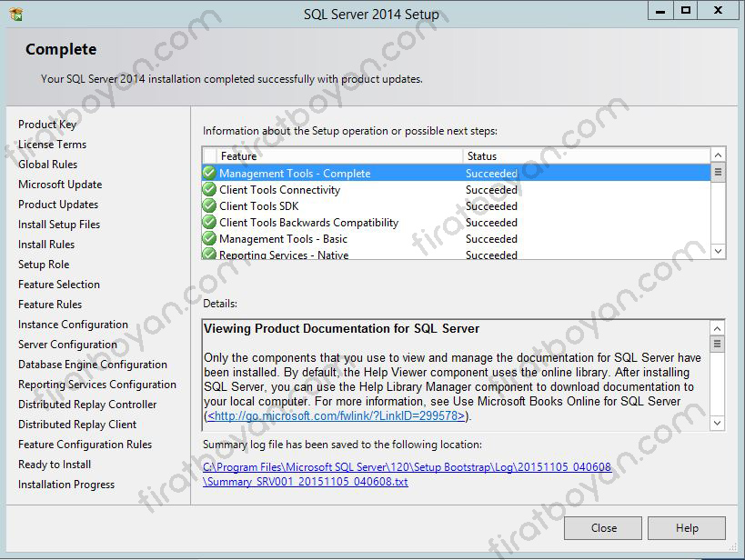Click the Global Rules step

pyautogui.click(x=47, y=164)
